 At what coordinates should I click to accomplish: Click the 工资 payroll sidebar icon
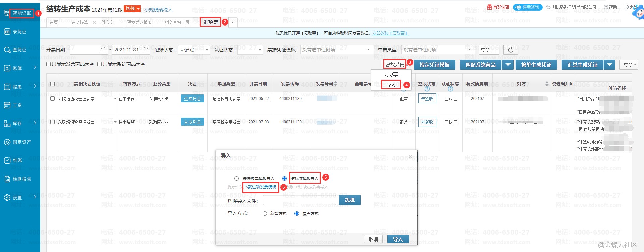tap(7, 105)
